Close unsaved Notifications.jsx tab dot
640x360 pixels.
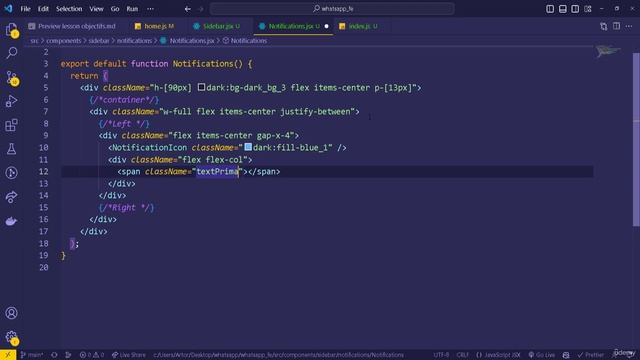point(327,26)
